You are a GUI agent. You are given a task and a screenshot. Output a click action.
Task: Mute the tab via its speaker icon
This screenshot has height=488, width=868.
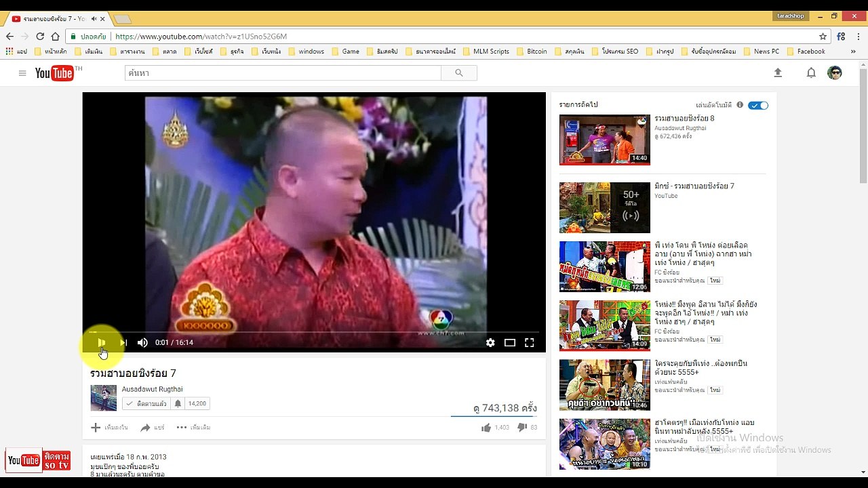pyautogui.click(x=94, y=18)
